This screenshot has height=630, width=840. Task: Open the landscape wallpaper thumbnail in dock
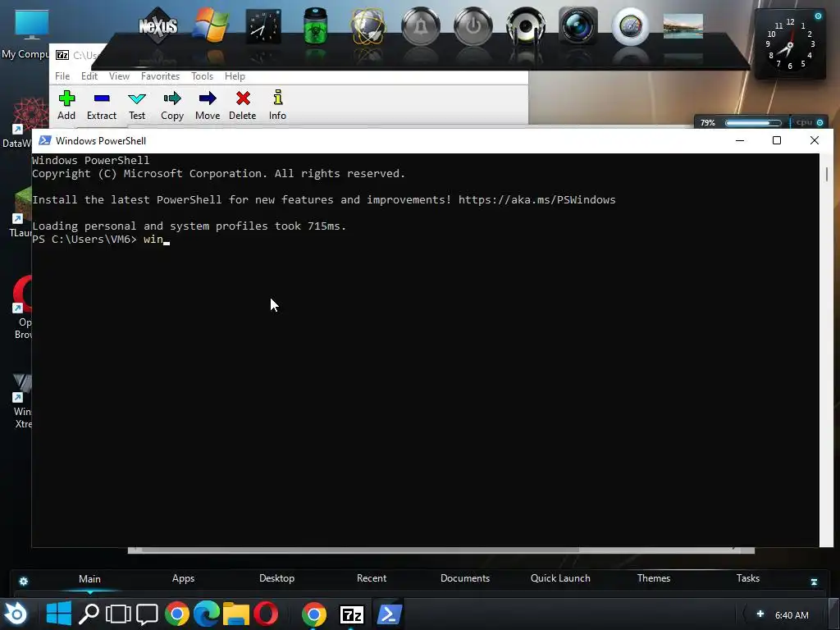(x=683, y=26)
